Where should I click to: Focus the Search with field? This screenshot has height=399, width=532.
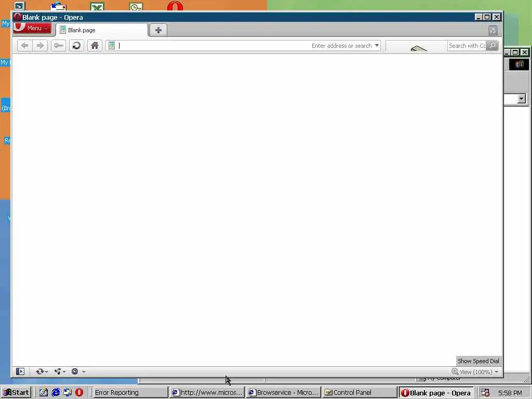pos(467,46)
